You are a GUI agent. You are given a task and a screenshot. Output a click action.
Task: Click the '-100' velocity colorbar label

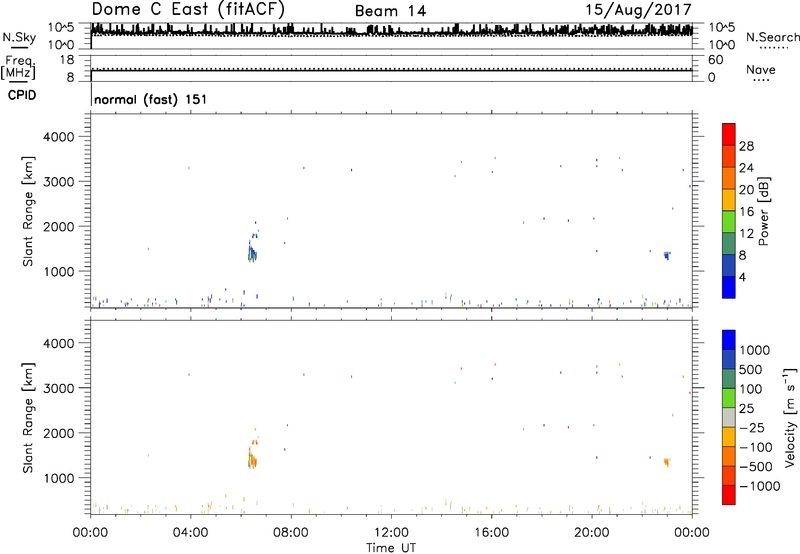click(x=756, y=447)
